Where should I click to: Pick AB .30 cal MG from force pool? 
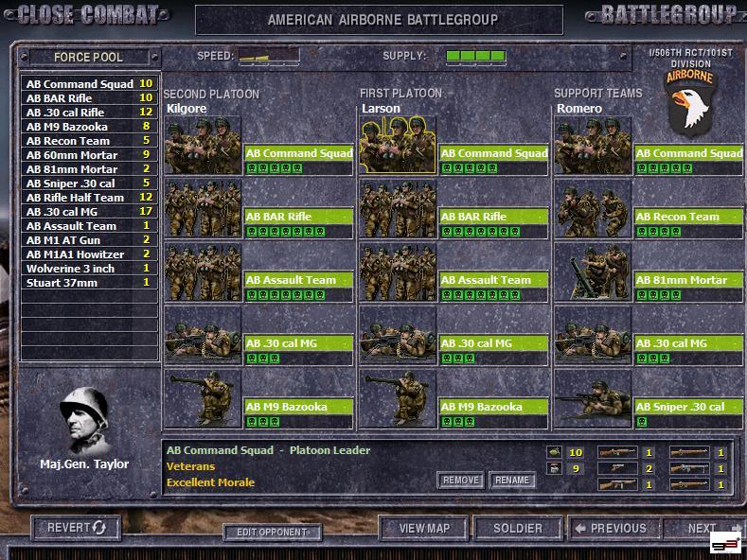(90, 212)
